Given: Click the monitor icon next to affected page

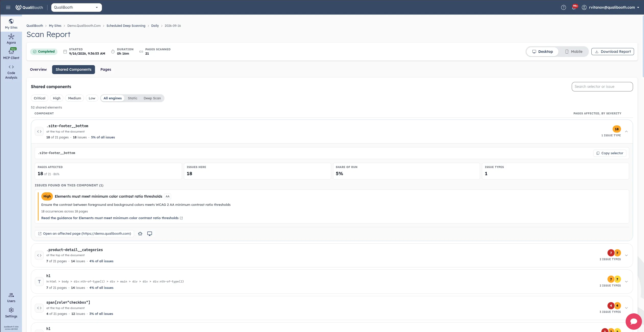Looking at the screenshot, I should (150, 234).
